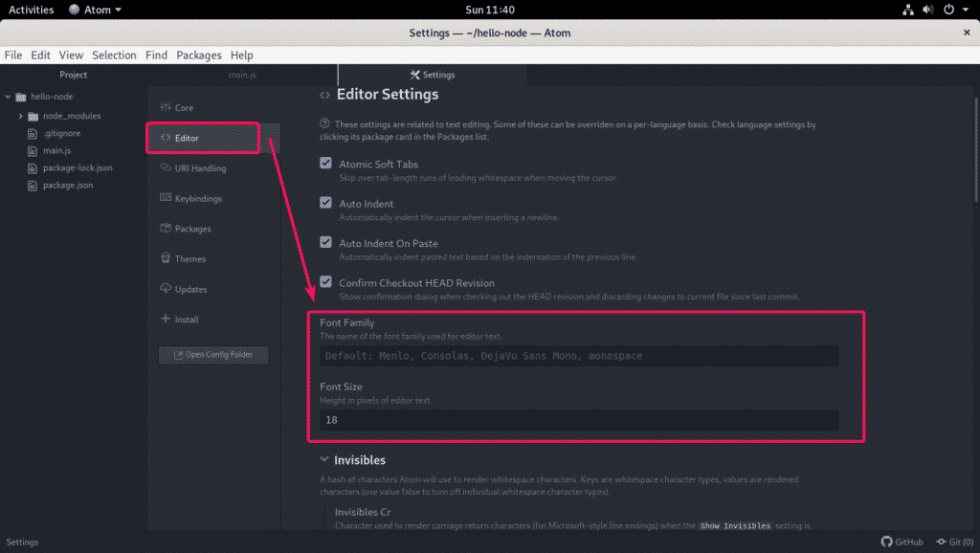Image resolution: width=980 pixels, height=553 pixels.
Task: Expand the node_modules folder chevron
Action: [21, 116]
